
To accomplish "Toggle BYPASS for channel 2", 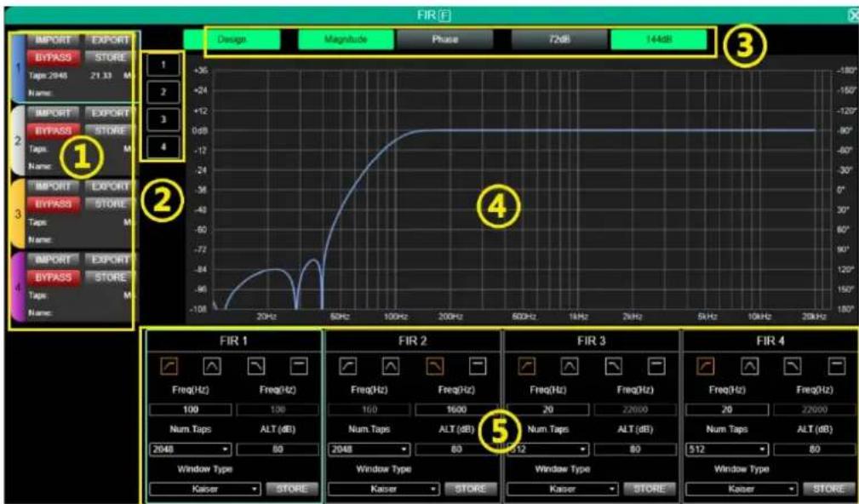I will pyautogui.click(x=53, y=131).
